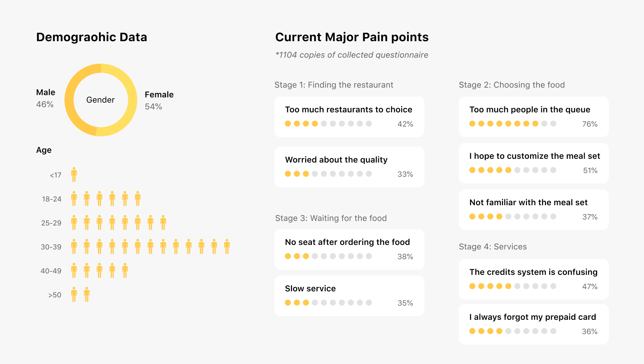Click the 'Current Major Pain points' heading

pyautogui.click(x=352, y=37)
